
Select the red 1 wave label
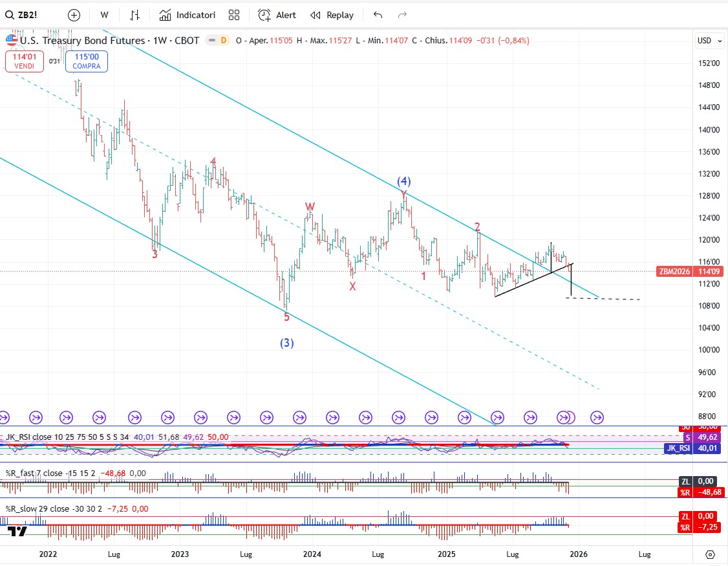(423, 276)
